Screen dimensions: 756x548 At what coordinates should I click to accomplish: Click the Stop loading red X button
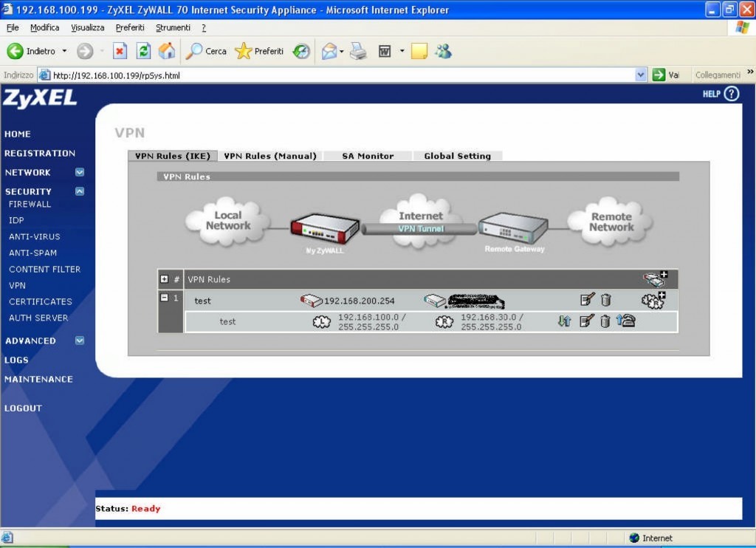[120, 51]
